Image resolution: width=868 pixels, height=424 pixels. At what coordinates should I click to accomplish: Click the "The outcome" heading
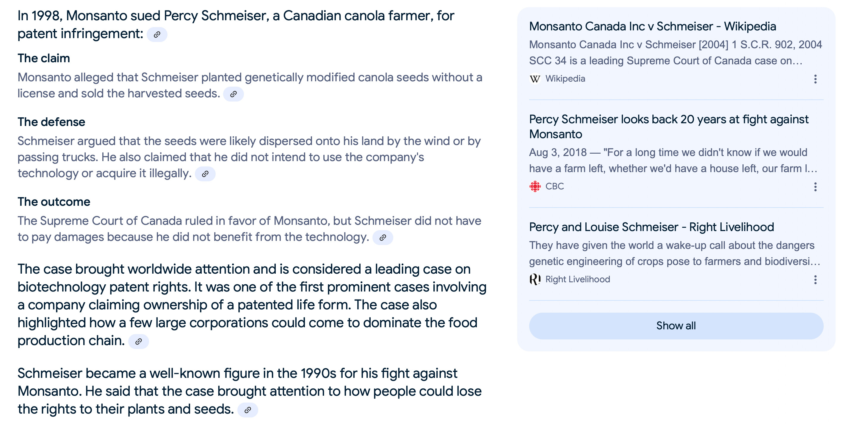(54, 202)
